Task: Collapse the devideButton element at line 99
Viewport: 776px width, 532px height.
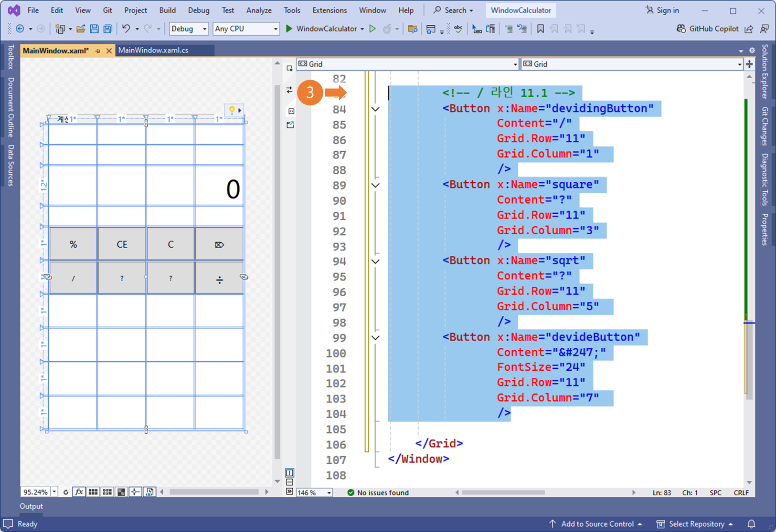Action: [x=376, y=338]
